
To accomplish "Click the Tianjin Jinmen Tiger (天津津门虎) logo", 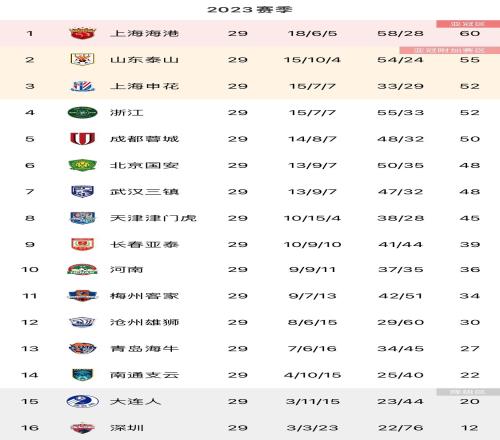I will pos(83,218).
